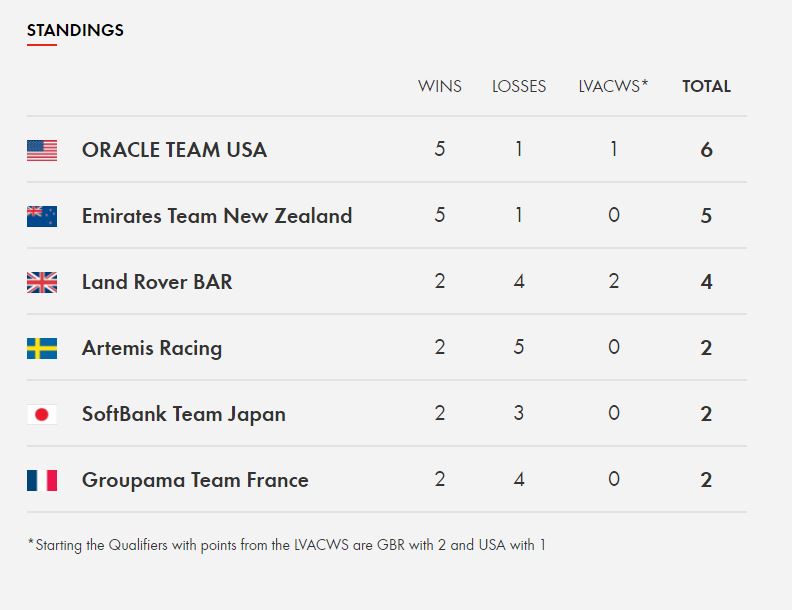This screenshot has width=792, height=610.
Task: Click the New Zealand flag icon
Action: 42,217
